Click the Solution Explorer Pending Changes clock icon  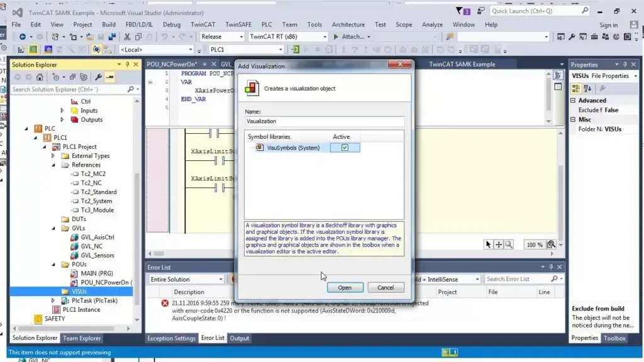click(x=56, y=77)
